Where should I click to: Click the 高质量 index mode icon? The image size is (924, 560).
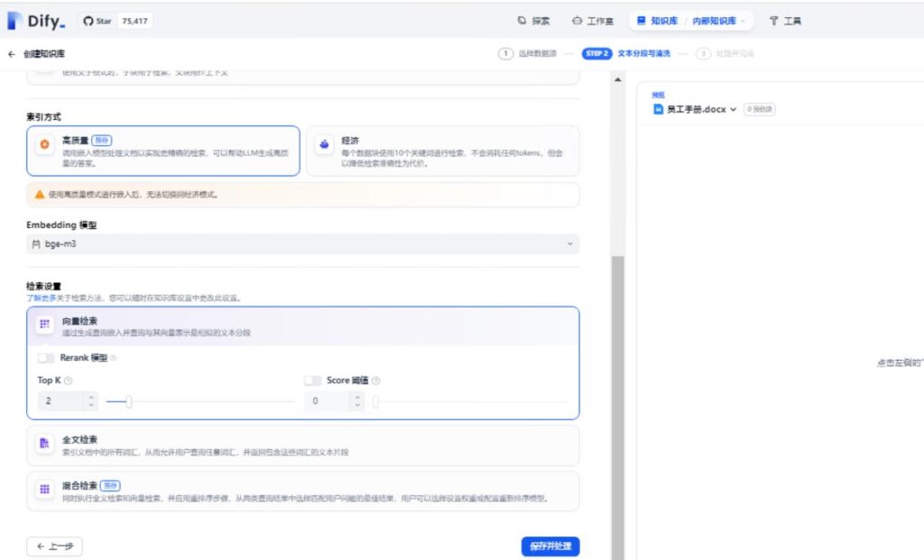pyautogui.click(x=44, y=144)
